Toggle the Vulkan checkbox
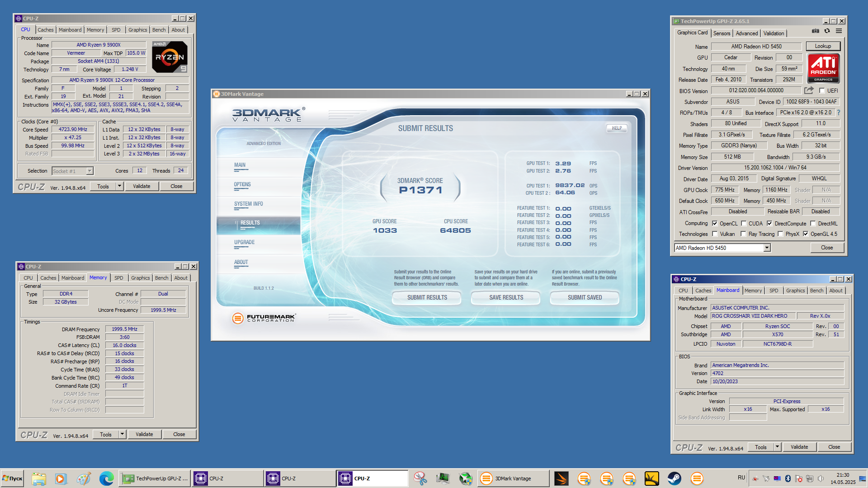Image resolution: width=868 pixels, height=488 pixels. point(715,234)
